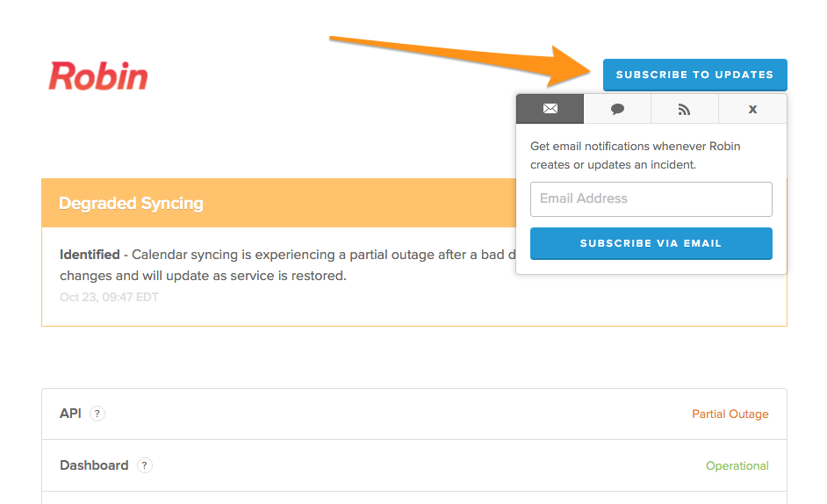Select the email envelope subscription tab
827x504 pixels.
[x=550, y=109]
